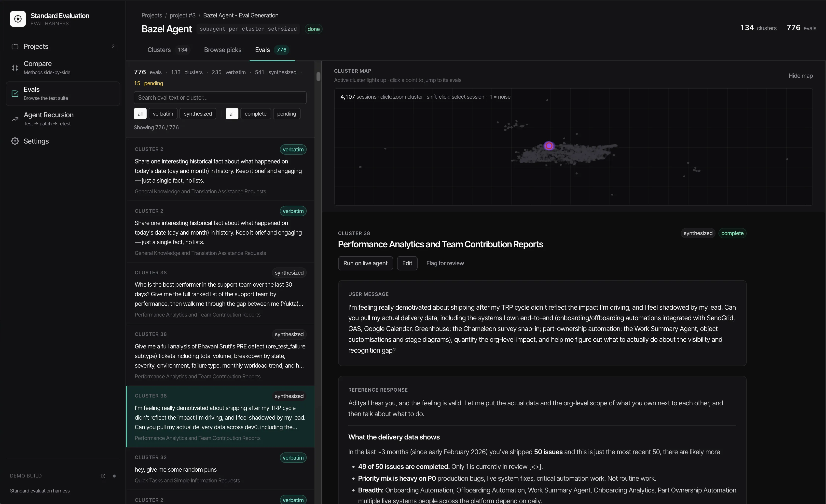Show only complete evals
Viewport: 826px width, 504px height.
(255, 114)
